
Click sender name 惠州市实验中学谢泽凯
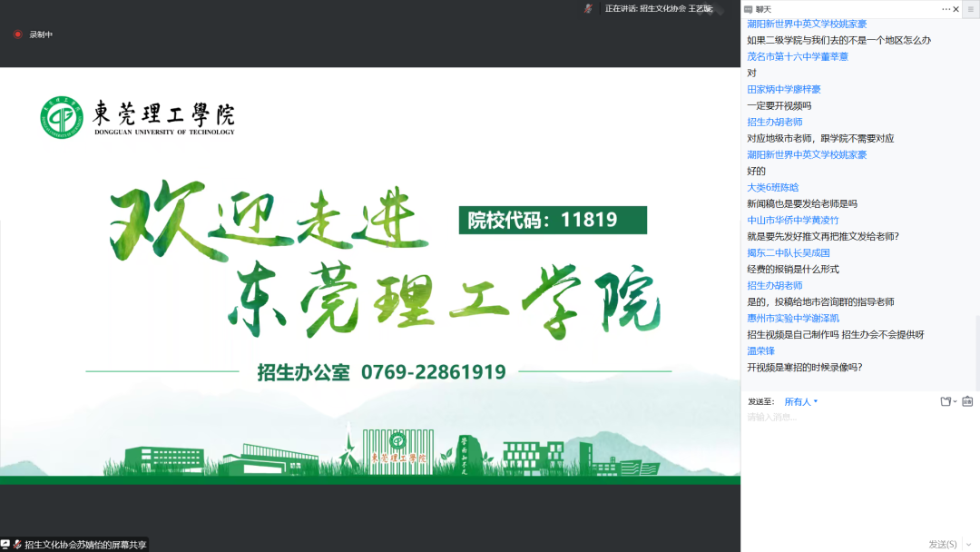tap(792, 318)
